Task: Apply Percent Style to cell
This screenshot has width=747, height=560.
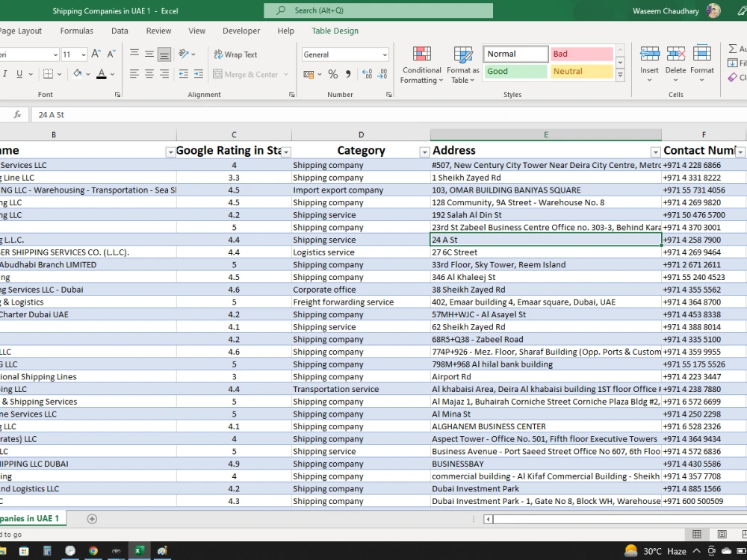Action: pyautogui.click(x=333, y=74)
